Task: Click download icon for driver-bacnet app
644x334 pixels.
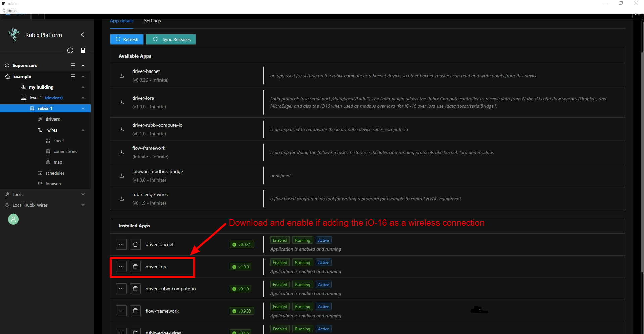Action: tap(122, 76)
